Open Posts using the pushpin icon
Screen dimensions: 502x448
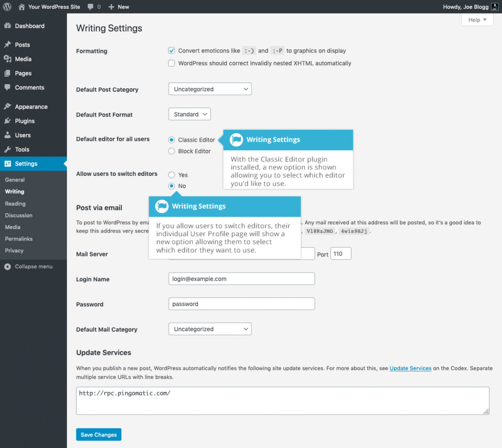tap(7, 44)
